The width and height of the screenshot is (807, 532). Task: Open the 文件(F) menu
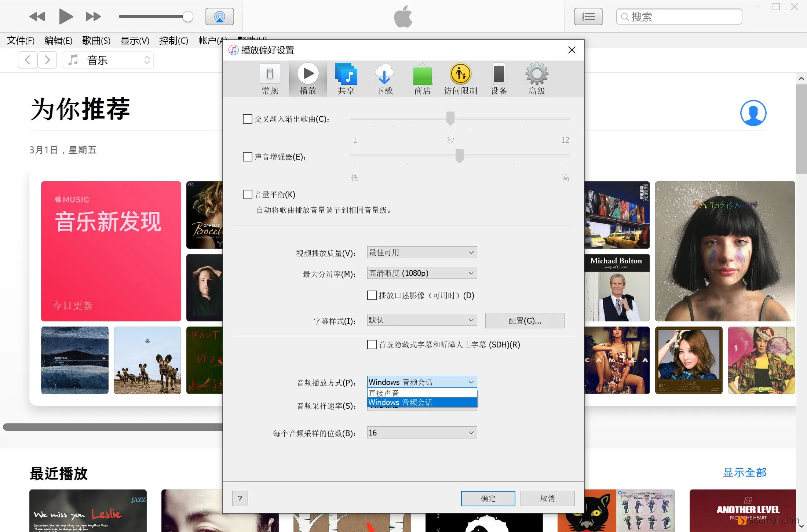pyautogui.click(x=21, y=40)
